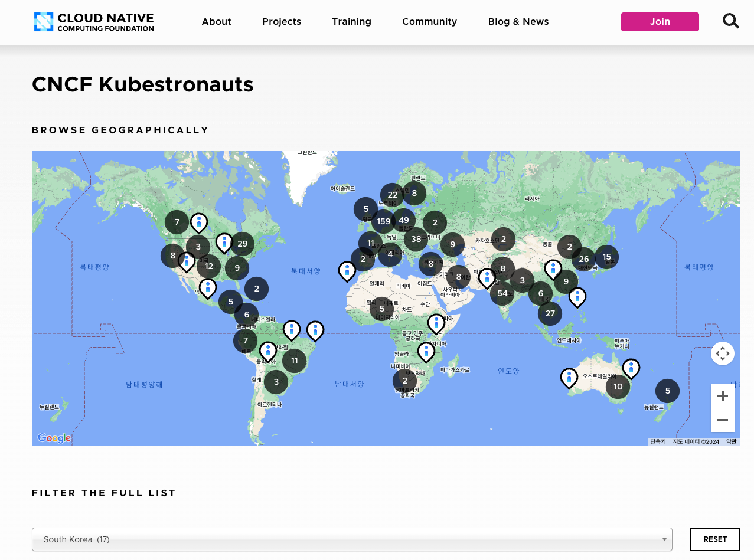Open the 5 cluster west of the UK
Image resolution: width=754 pixels, height=560 pixels.
pos(366,209)
